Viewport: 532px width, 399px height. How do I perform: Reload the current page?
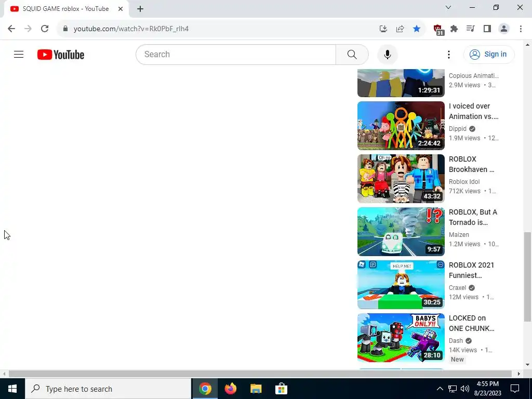coord(45,29)
